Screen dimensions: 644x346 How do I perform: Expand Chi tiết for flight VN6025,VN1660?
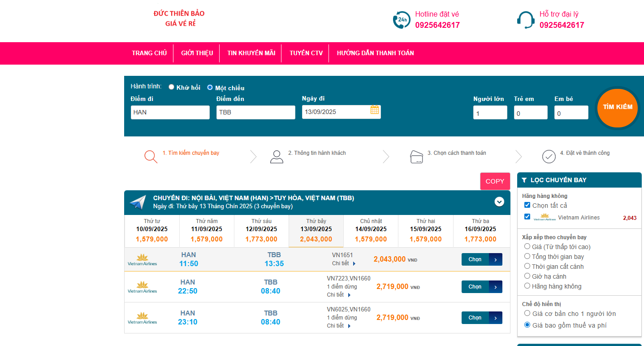click(x=339, y=326)
